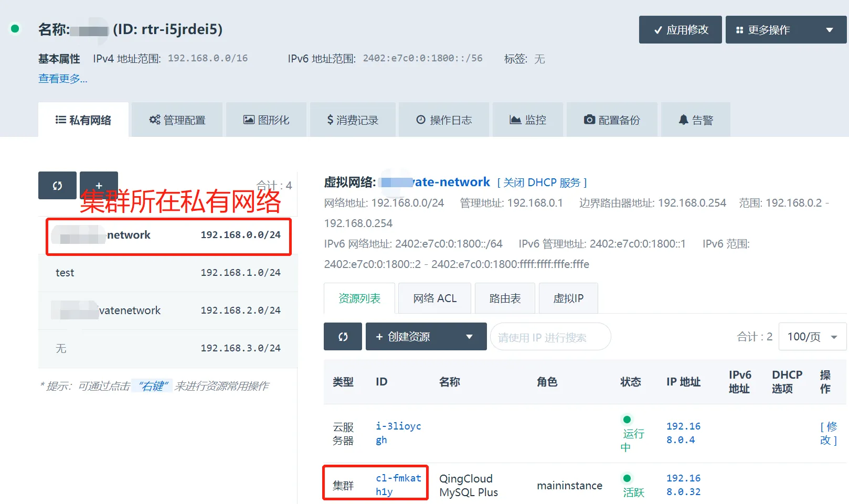Open the 图形化 tab with the picture icon
The image size is (849, 504).
267,120
